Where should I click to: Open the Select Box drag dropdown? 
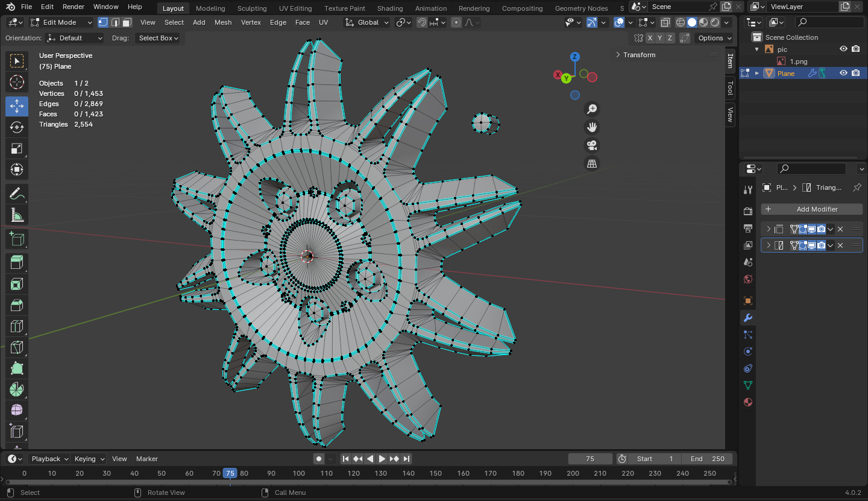[x=159, y=38]
